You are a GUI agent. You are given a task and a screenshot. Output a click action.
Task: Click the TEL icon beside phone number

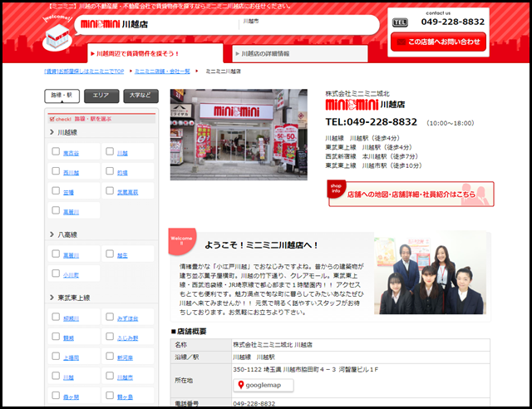tap(400, 22)
